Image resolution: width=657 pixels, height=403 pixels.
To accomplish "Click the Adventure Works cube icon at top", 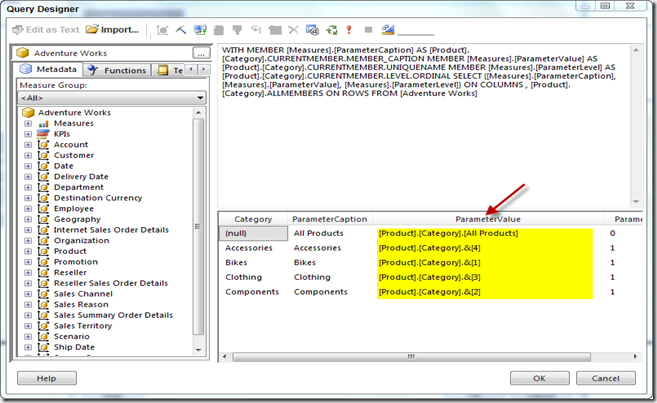I will click(x=23, y=53).
